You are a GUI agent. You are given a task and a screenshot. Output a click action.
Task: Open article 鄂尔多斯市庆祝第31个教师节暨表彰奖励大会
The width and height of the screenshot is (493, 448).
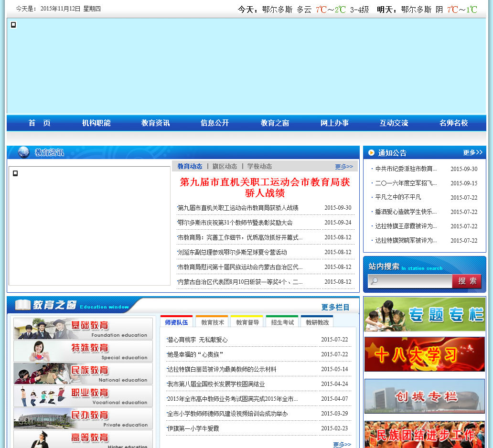tap(235, 223)
